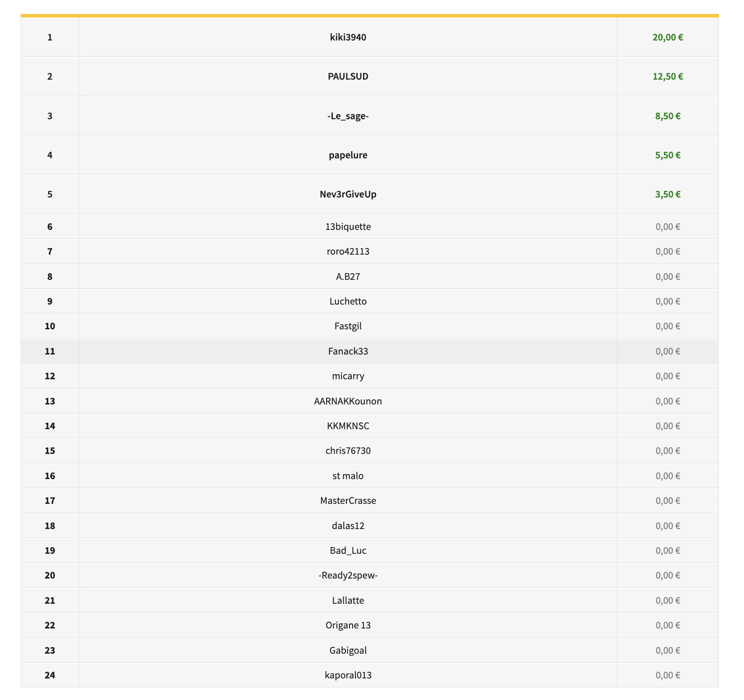
Task: Click on roro42113's name
Action: tap(348, 251)
